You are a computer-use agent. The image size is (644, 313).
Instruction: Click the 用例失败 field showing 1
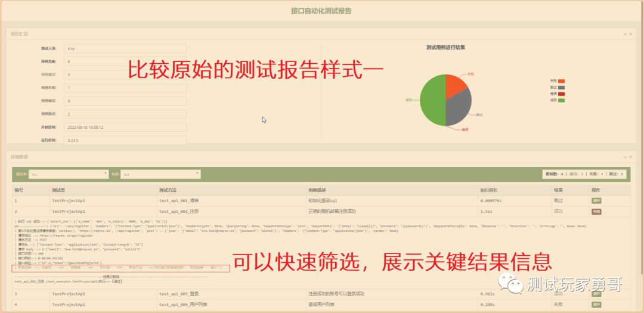tap(125, 88)
